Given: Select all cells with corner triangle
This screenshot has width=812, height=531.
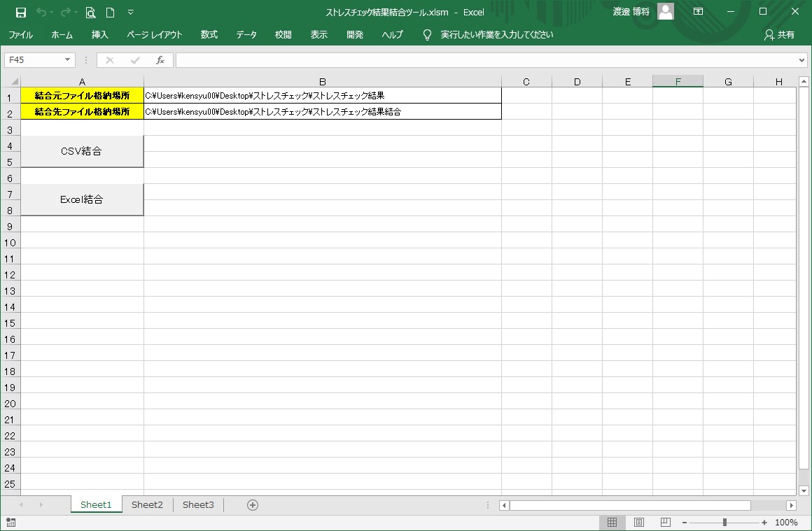Looking at the screenshot, I should [14, 81].
